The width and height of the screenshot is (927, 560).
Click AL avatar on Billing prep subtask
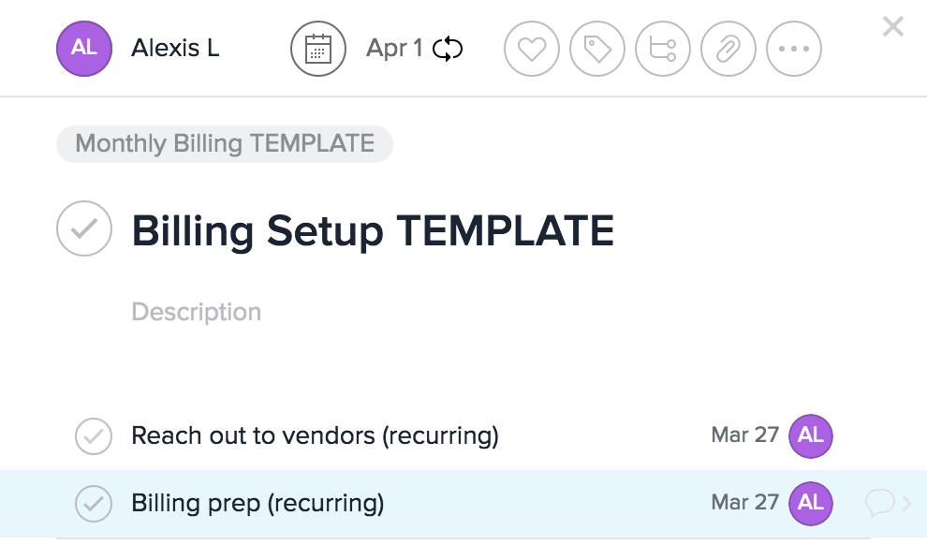(x=811, y=503)
